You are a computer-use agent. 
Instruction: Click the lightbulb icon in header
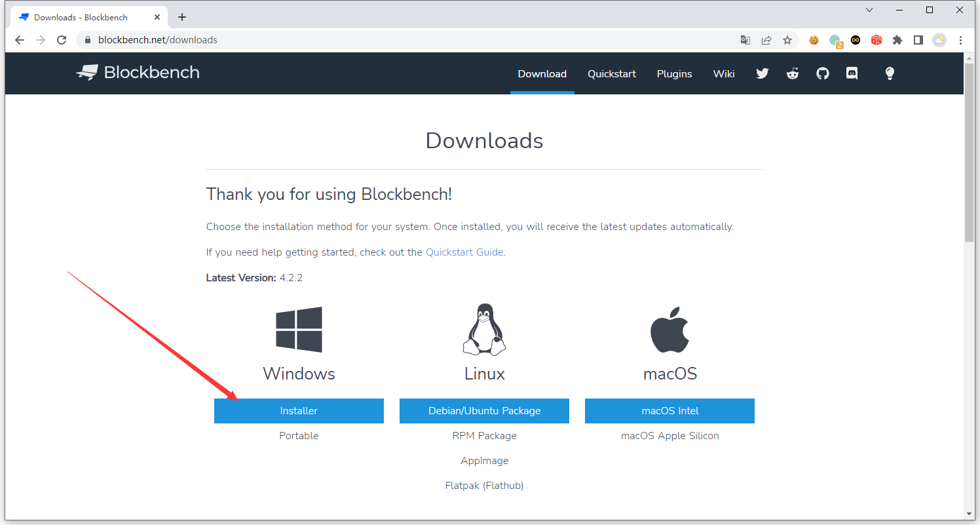point(890,73)
